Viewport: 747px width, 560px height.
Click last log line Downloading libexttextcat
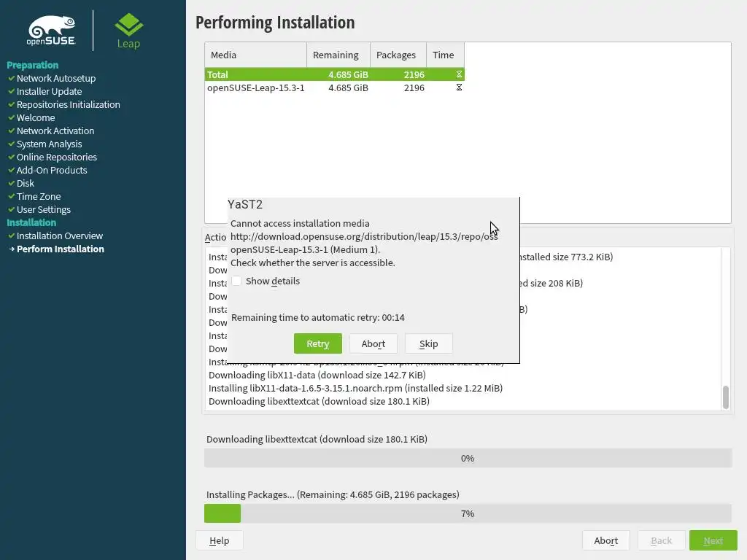[320, 401]
